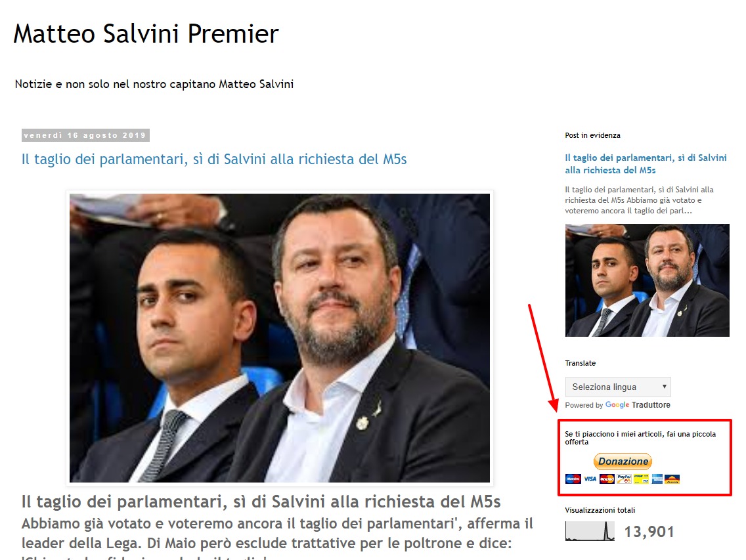Viewport: 746px width, 560px height.
Task: Click the Maestro card icon
Action: pyautogui.click(x=573, y=479)
